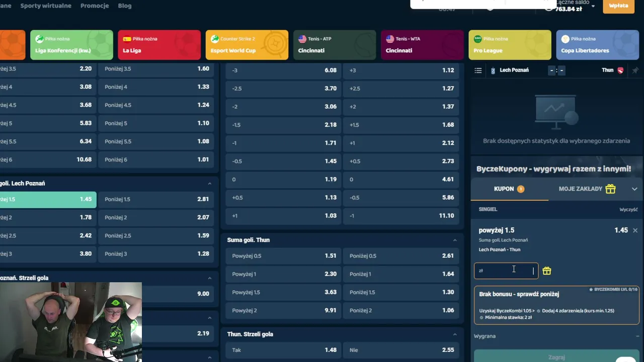644x362 pixels.
Task: Pick handicap +3 at odds 1.12
Action: (401, 70)
